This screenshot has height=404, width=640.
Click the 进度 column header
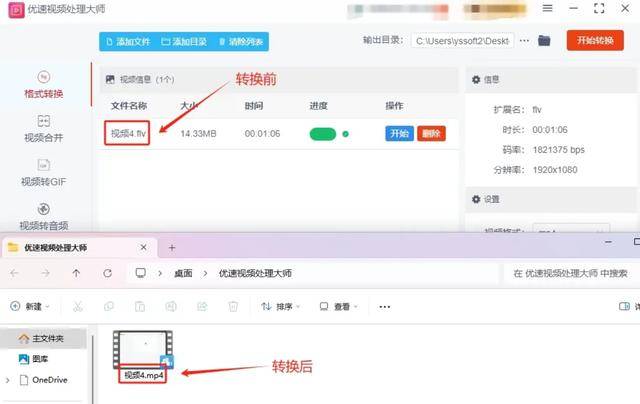(318, 106)
